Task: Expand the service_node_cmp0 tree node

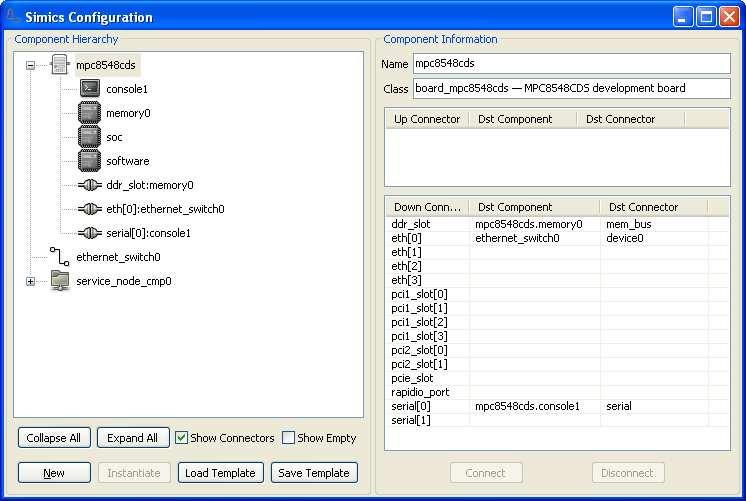Action: [30, 281]
